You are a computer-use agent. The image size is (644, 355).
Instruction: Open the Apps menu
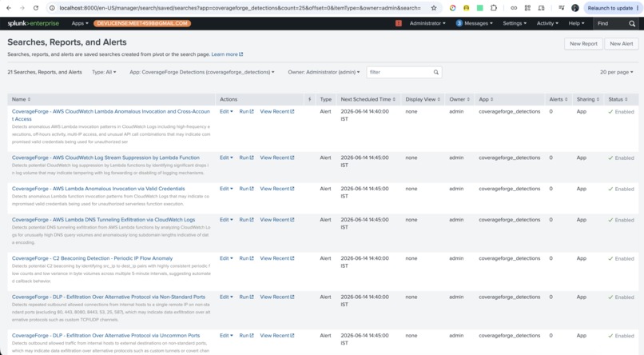[80, 23]
